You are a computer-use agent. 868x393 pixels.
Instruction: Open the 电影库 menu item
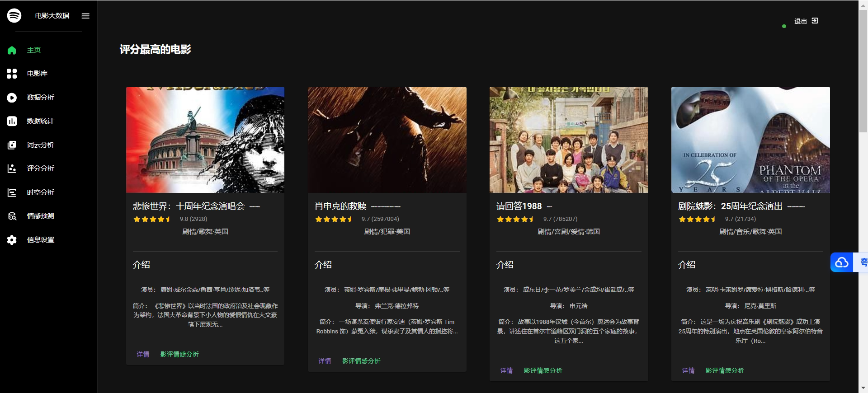click(x=37, y=74)
